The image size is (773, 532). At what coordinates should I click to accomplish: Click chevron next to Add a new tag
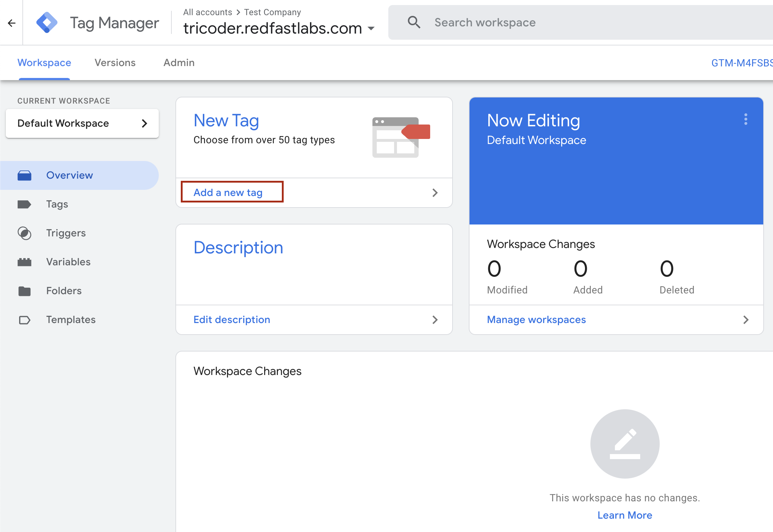click(435, 193)
